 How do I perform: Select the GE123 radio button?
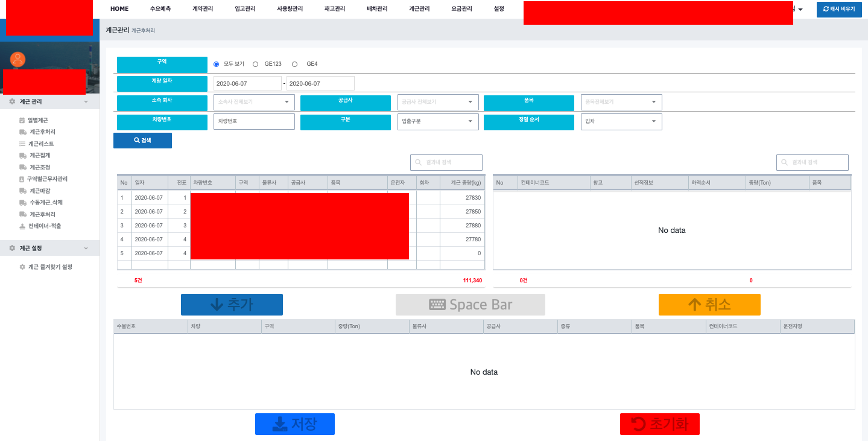click(x=256, y=64)
